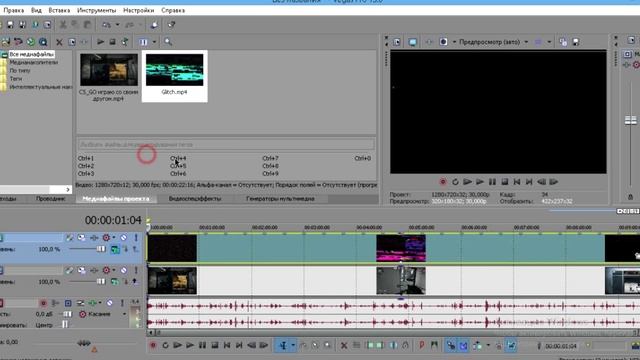Toggle Loop Playback below the preview window
This screenshot has width=640, height=360.
(455, 182)
